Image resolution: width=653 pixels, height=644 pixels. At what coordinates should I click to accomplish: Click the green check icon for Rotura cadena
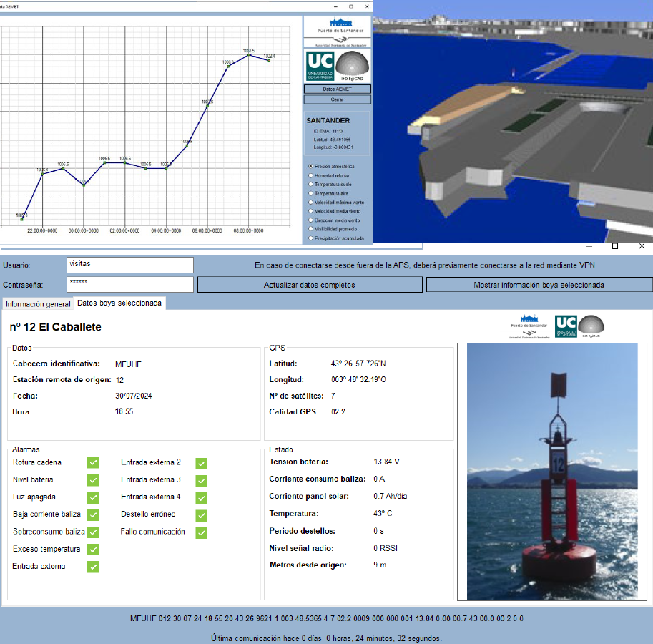(93, 463)
